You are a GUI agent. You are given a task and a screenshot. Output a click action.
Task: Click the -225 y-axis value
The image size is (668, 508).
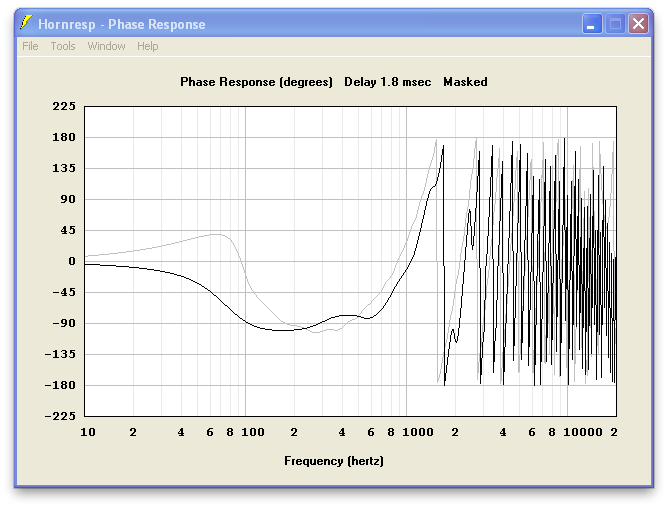tap(60, 416)
